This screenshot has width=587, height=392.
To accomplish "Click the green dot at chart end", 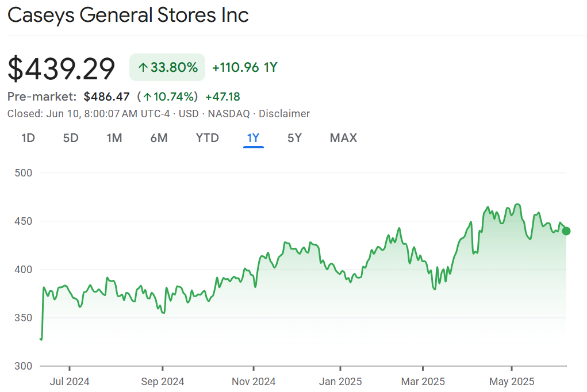I will [566, 231].
